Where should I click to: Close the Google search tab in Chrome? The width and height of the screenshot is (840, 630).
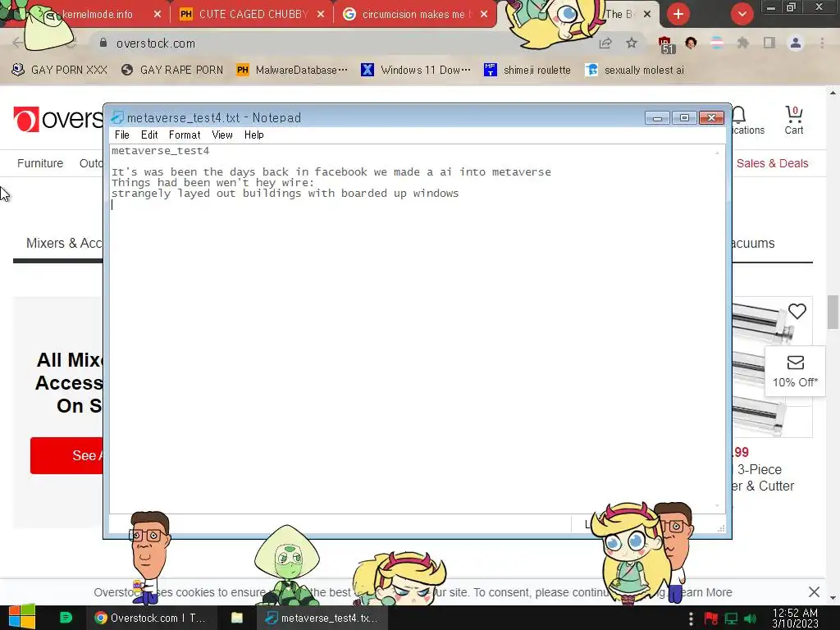pos(484,15)
